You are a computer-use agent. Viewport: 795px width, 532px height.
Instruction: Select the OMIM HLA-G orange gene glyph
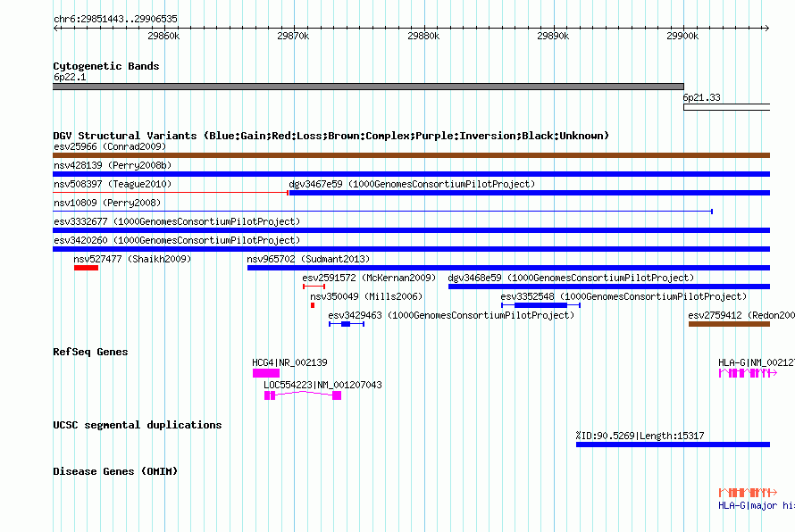click(748, 492)
